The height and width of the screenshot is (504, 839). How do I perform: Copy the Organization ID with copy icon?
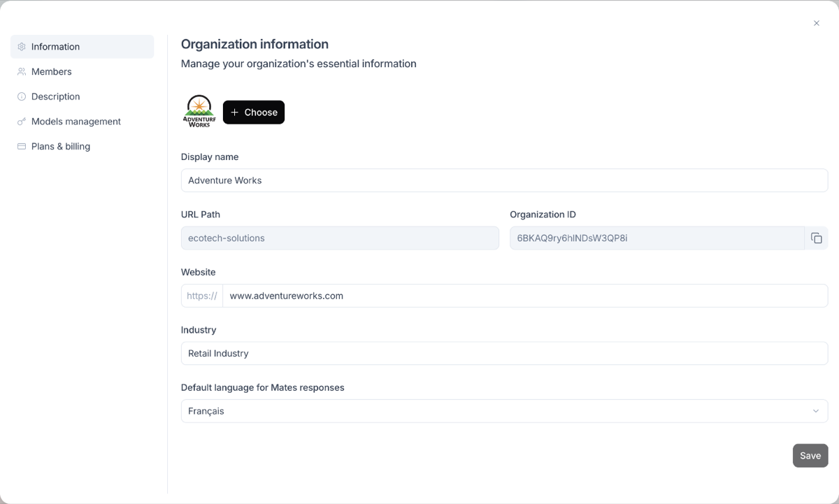click(x=816, y=238)
